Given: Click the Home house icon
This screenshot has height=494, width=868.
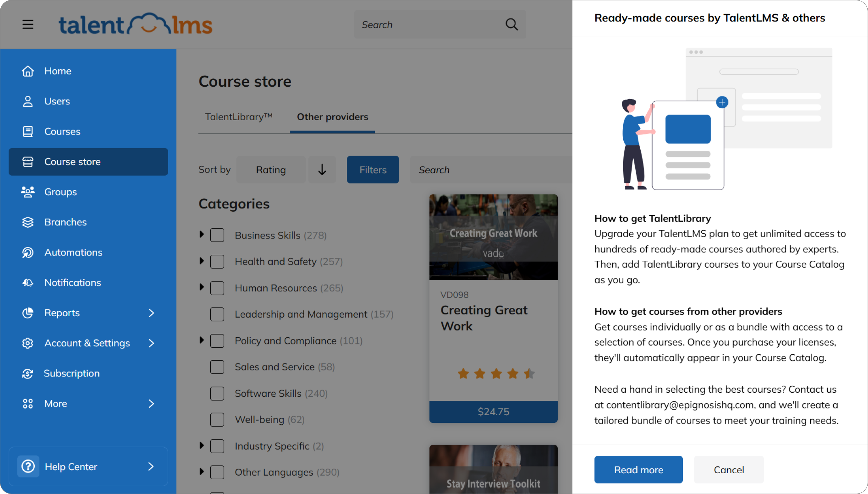Looking at the screenshot, I should 28,71.
